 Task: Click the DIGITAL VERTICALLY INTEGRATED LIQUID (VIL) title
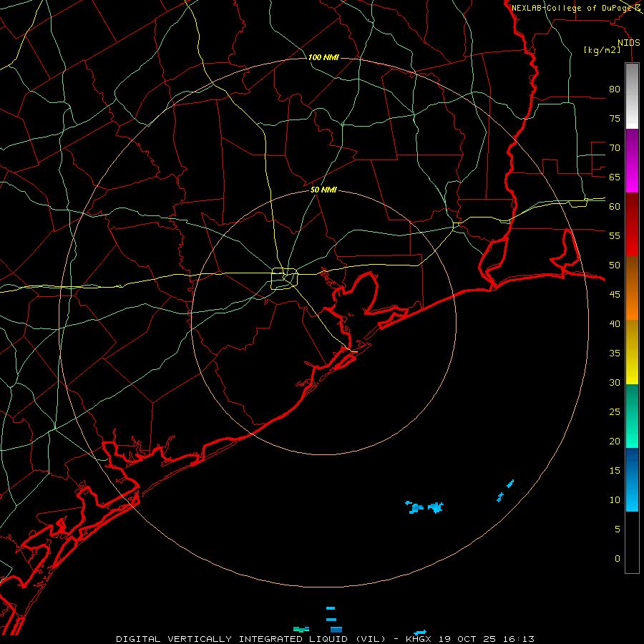coord(250,639)
